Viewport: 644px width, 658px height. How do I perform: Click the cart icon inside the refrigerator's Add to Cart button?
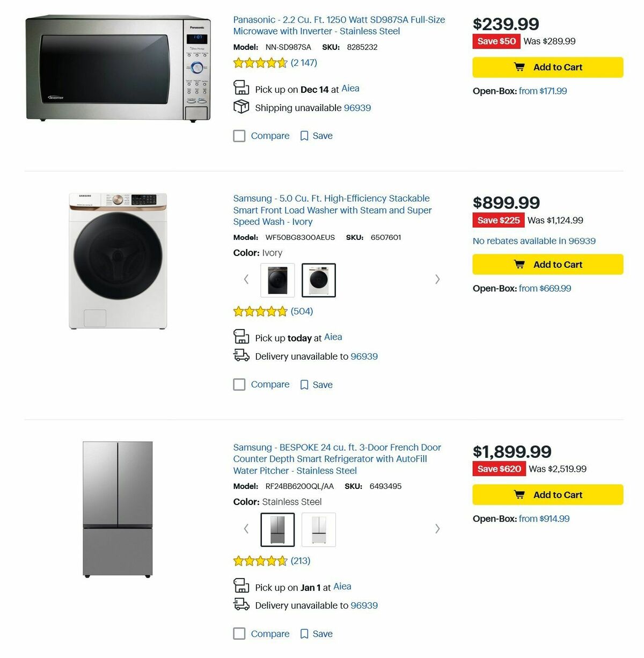coord(519,494)
